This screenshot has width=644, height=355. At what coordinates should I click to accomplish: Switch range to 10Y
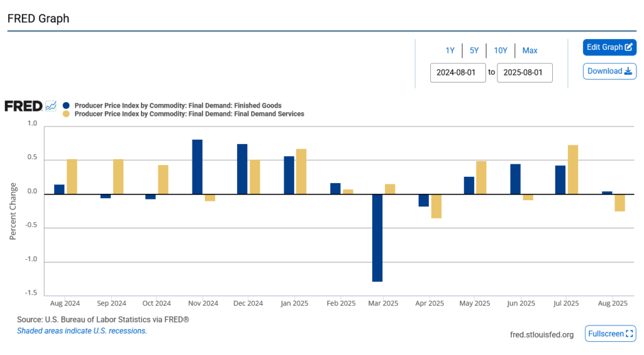click(x=501, y=50)
